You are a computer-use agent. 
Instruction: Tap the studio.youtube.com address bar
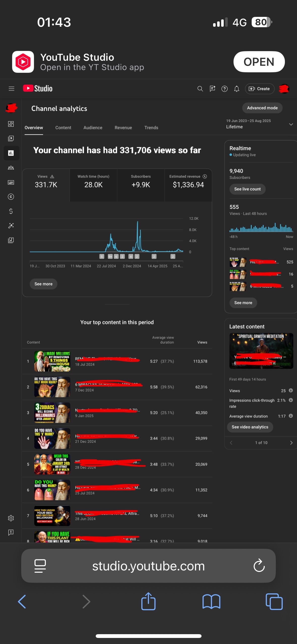(x=148, y=566)
